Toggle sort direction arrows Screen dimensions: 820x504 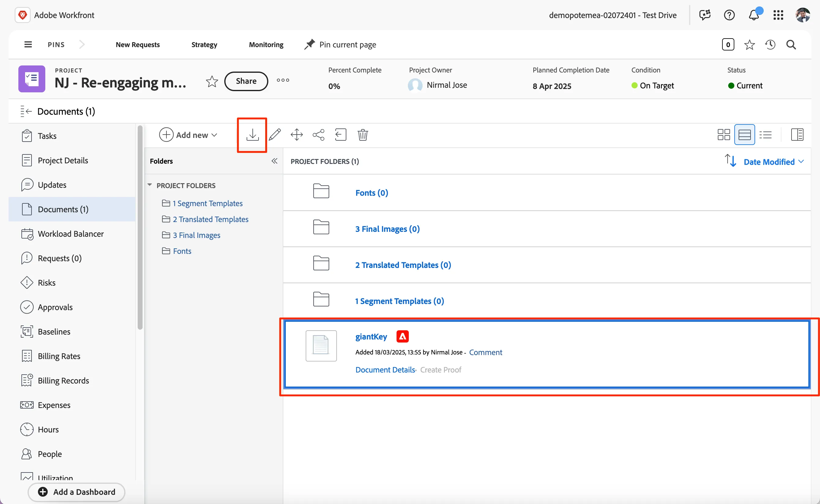(730, 161)
